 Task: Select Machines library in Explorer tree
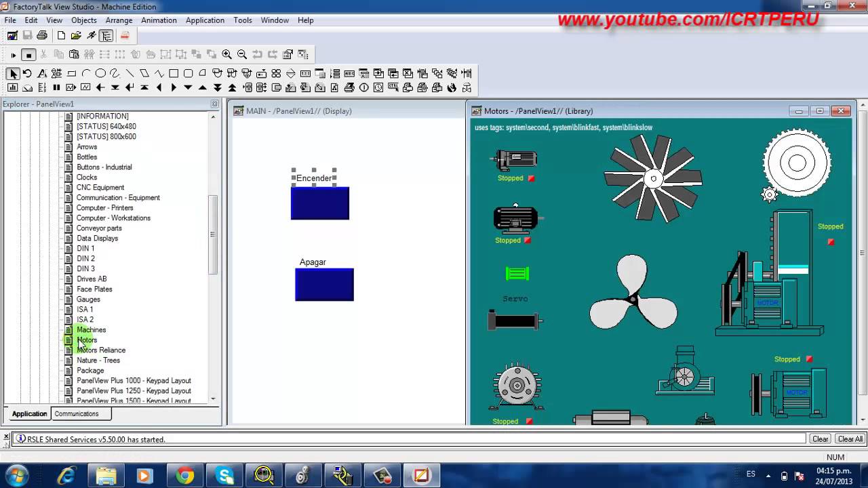91,329
